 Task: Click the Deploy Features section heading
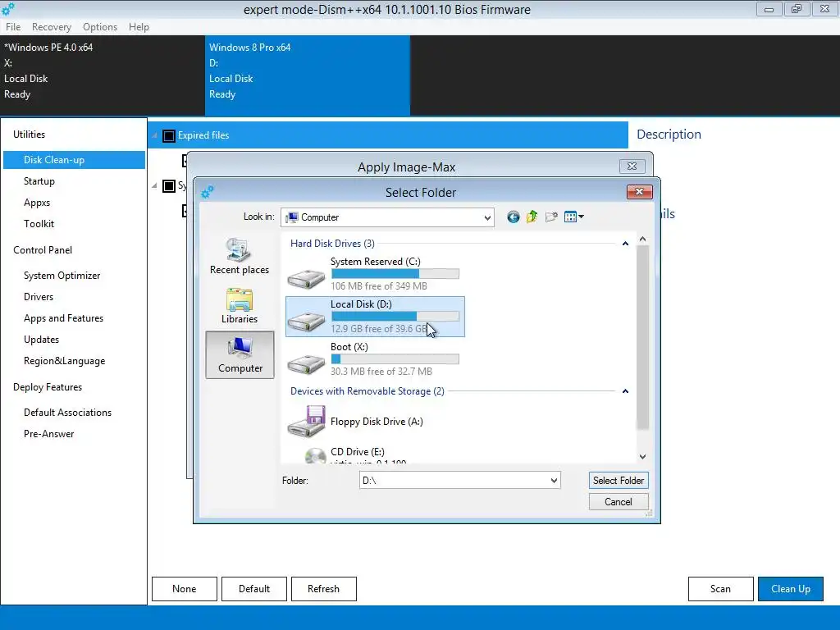48,387
